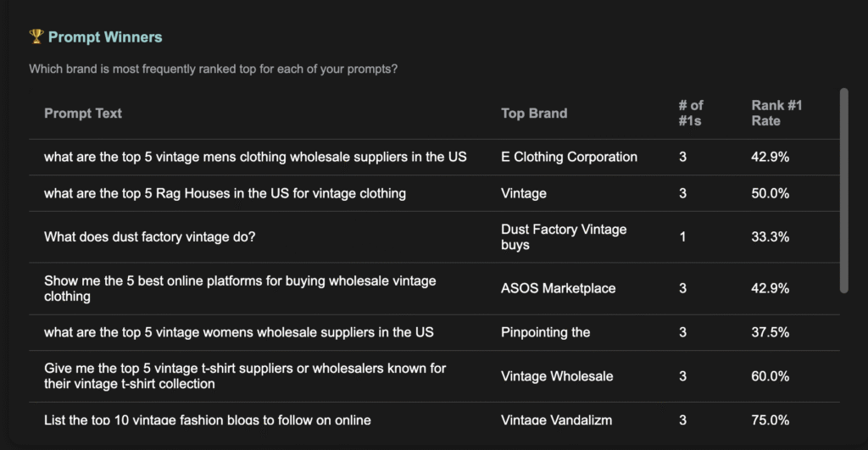Select the vintage t-shirt suppliers prompt row
This screenshot has height=450, width=868.
pos(434,376)
